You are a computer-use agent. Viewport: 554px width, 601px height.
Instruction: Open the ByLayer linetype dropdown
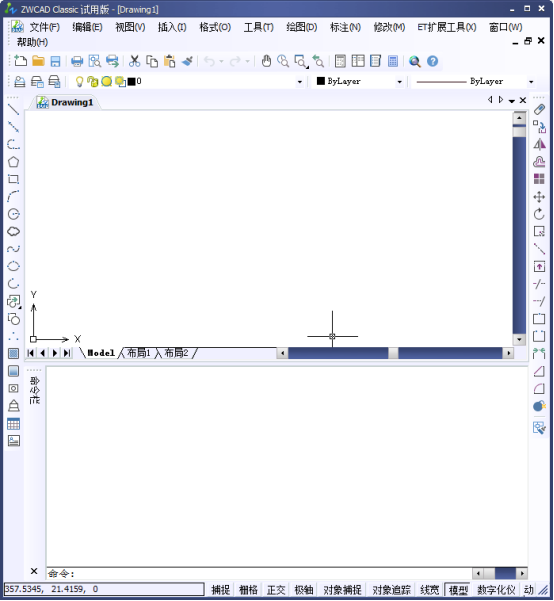(x=531, y=82)
